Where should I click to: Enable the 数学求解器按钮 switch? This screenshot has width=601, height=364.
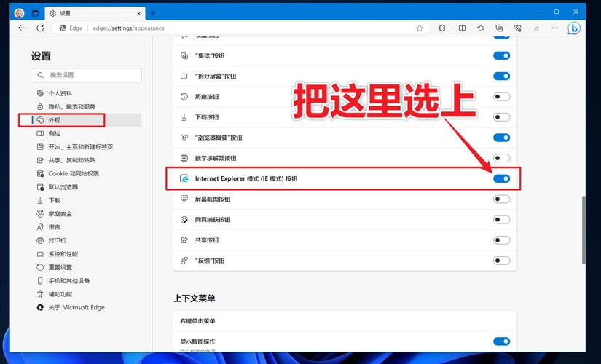(x=501, y=158)
